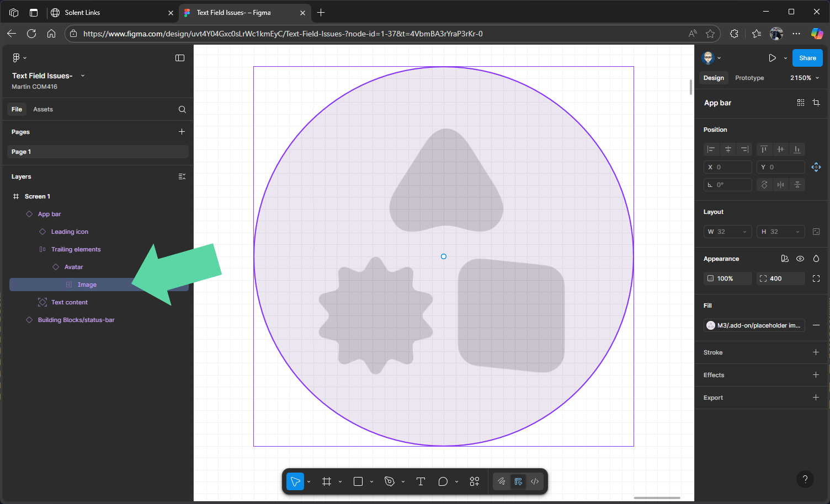Viewport: 830px width, 504px height.
Task: Expand the shape tool options chevron
Action: [372, 482]
